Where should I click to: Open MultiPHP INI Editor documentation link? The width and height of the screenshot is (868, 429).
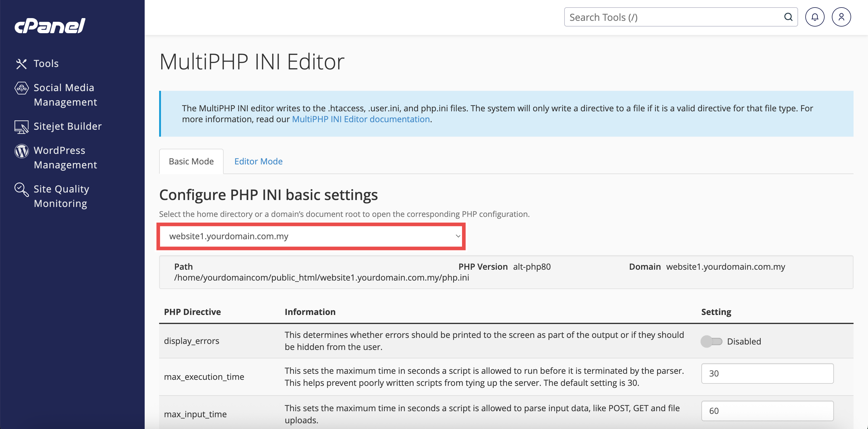(x=360, y=119)
